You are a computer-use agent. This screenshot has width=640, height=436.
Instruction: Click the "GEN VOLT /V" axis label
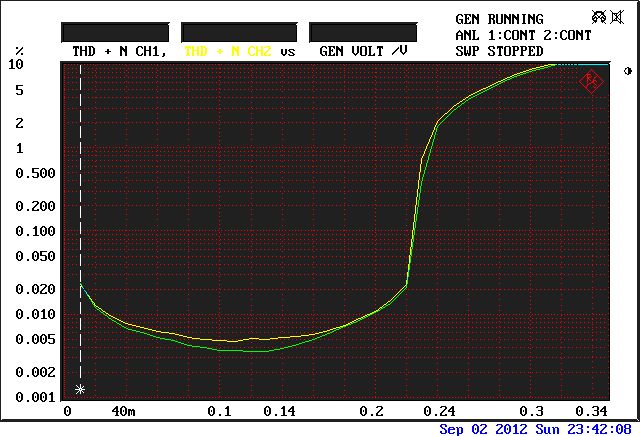pyautogui.click(x=363, y=51)
